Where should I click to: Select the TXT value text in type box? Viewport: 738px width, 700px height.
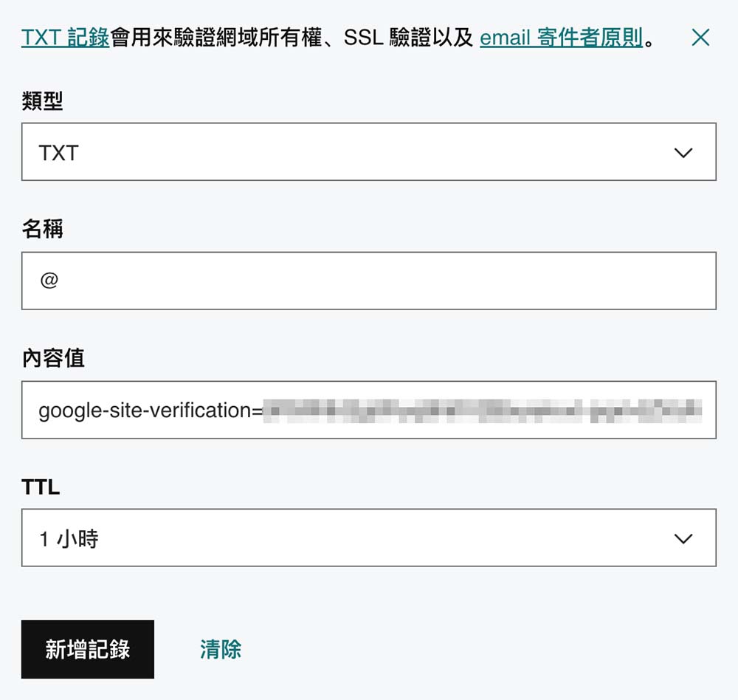58,153
